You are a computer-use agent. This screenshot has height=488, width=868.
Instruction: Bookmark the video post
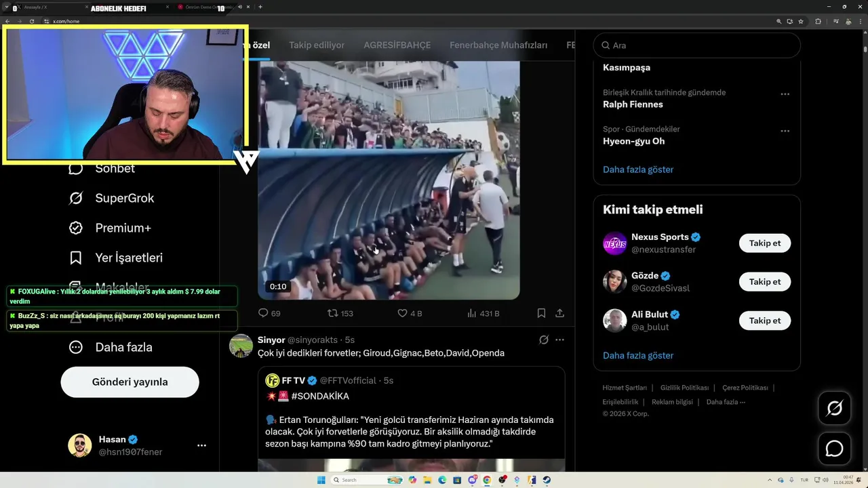[x=541, y=313]
